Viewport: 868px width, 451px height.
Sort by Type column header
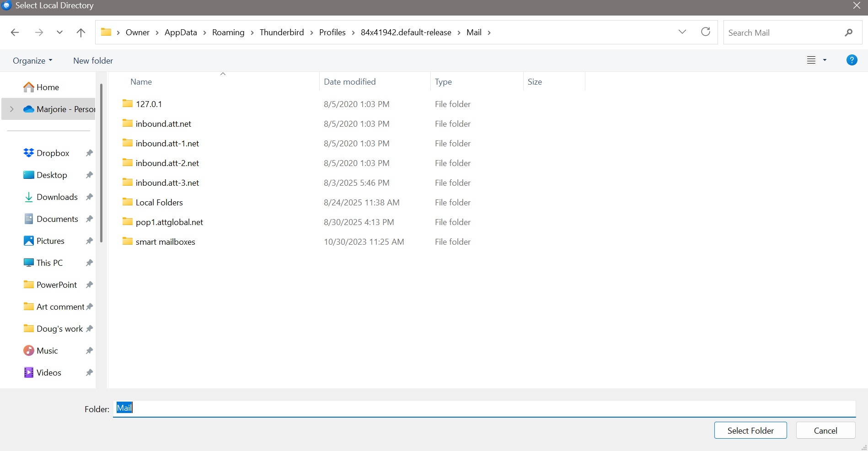click(443, 82)
